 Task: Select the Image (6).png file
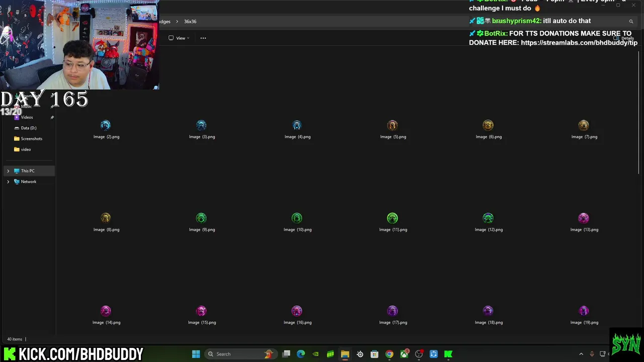pos(489,130)
